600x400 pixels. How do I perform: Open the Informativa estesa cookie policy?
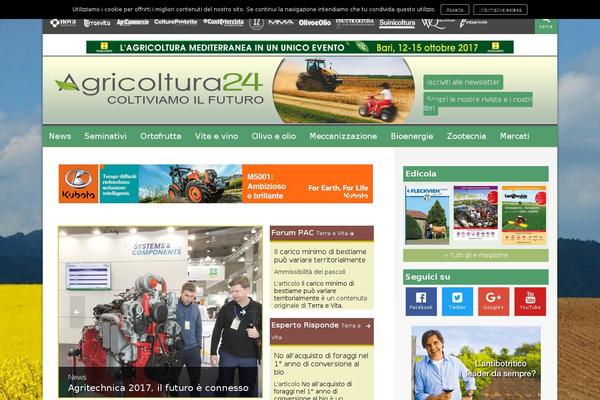click(500, 10)
